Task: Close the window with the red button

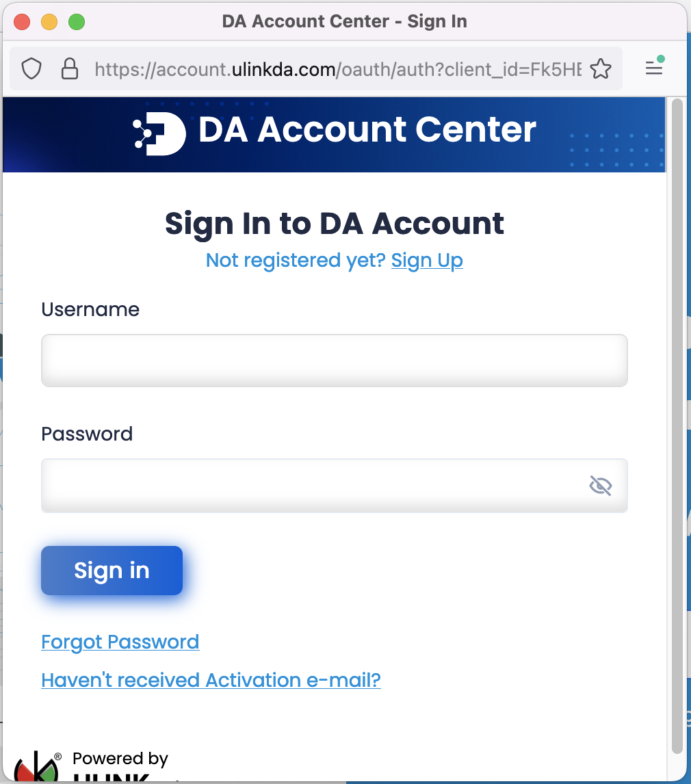Action: point(22,21)
